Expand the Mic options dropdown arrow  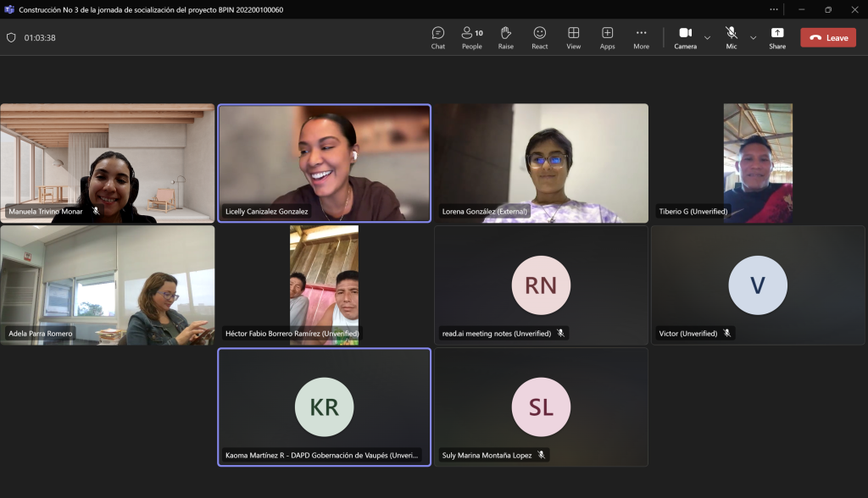pos(753,38)
